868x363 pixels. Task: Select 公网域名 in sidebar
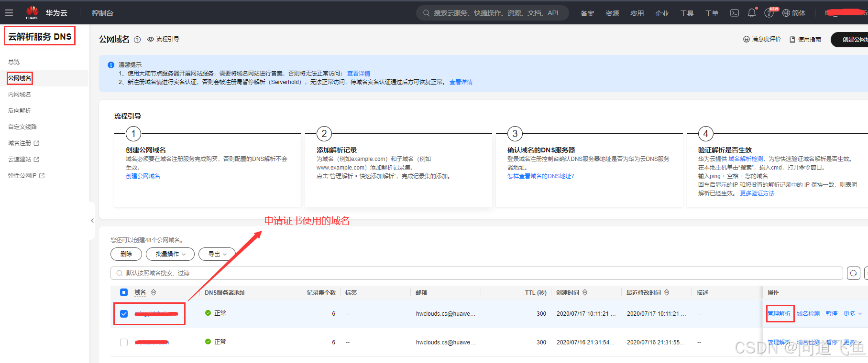coord(20,78)
